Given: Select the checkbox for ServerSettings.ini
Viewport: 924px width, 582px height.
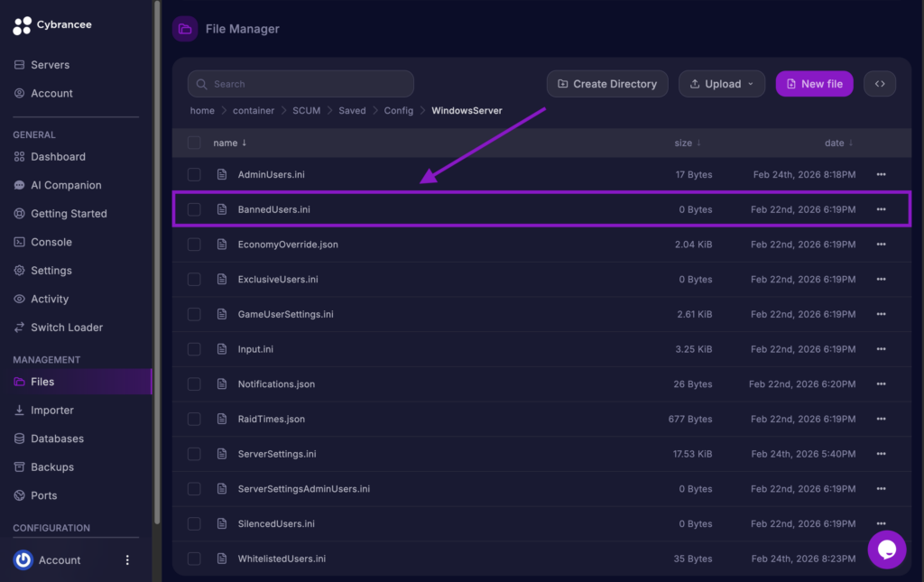Looking at the screenshot, I should pyautogui.click(x=194, y=454).
